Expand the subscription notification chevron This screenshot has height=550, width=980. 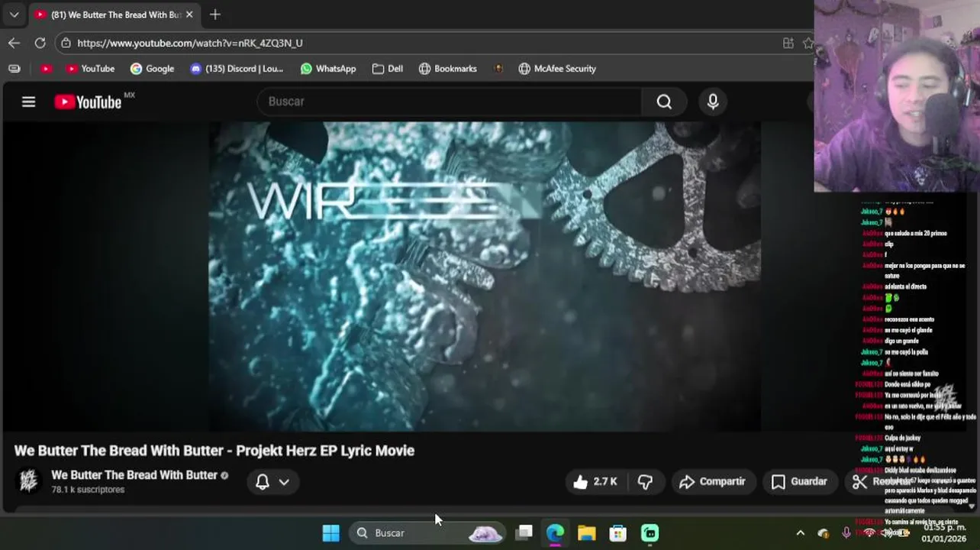pyautogui.click(x=284, y=482)
